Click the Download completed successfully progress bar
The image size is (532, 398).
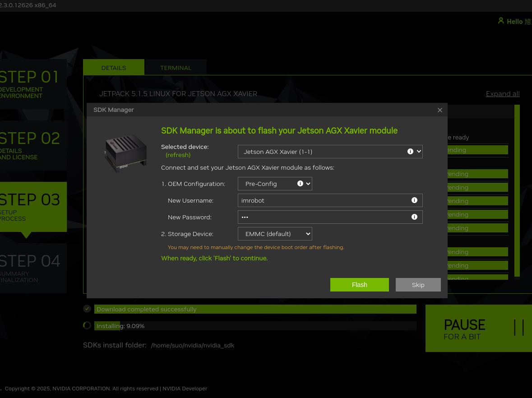tap(255, 309)
